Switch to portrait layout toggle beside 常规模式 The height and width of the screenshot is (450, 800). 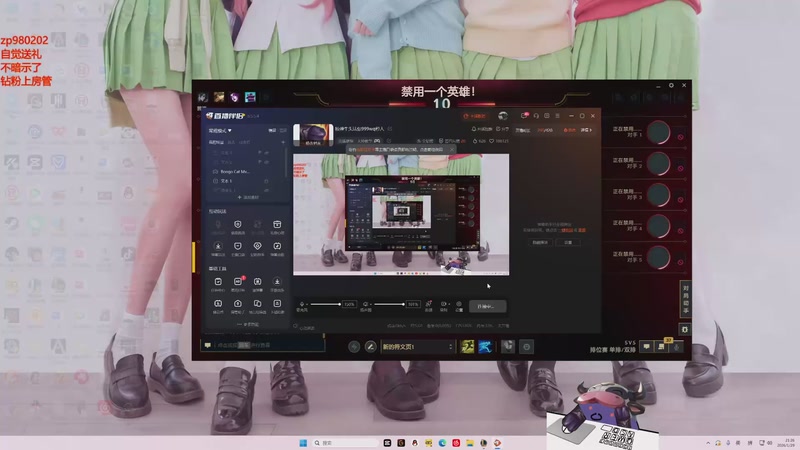283,131
